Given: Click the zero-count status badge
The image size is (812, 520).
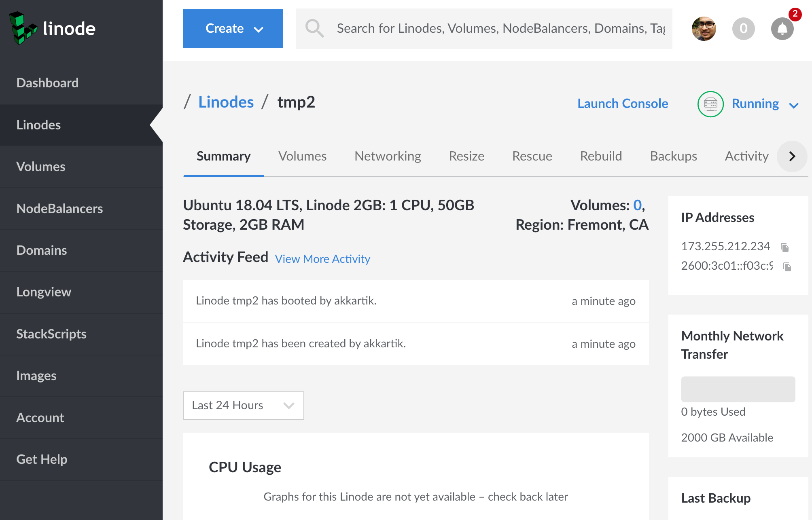Looking at the screenshot, I should pyautogui.click(x=743, y=29).
